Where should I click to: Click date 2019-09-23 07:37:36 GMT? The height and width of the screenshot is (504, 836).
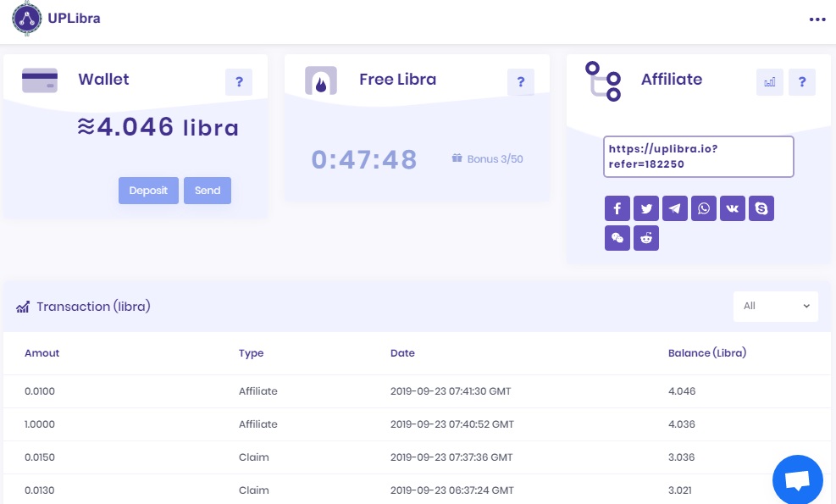[451, 457]
